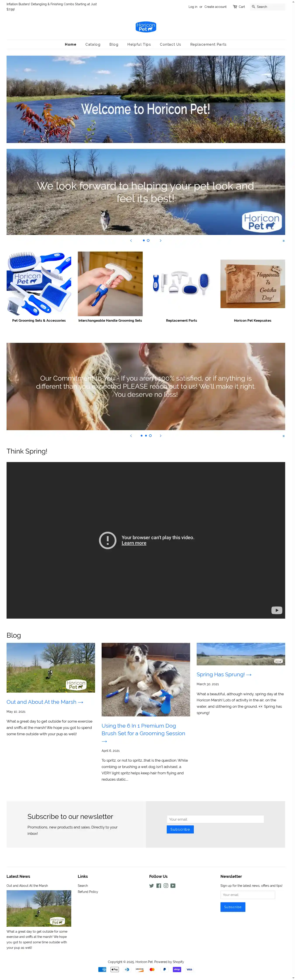295x980 pixels.
Task: Open Replacement Parts in navigation
Action: 208,45
